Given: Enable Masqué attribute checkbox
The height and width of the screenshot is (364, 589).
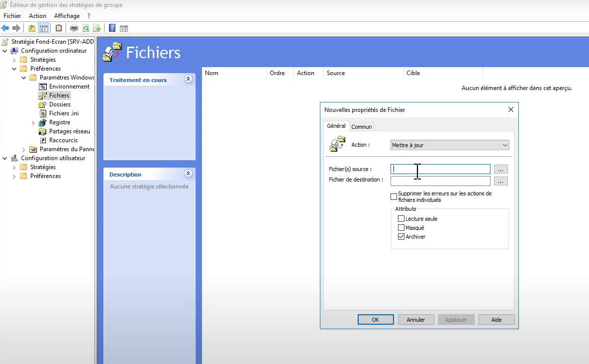Looking at the screenshot, I should [x=401, y=228].
